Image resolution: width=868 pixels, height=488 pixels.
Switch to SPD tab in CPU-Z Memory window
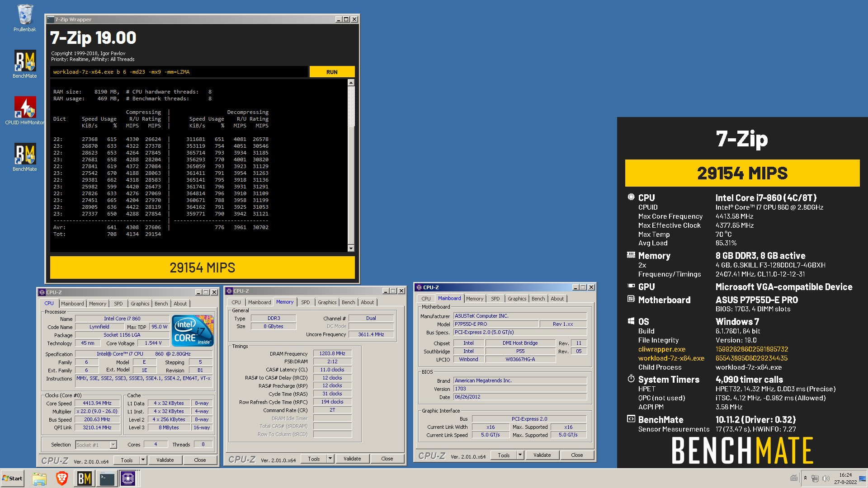click(x=306, y=302)
